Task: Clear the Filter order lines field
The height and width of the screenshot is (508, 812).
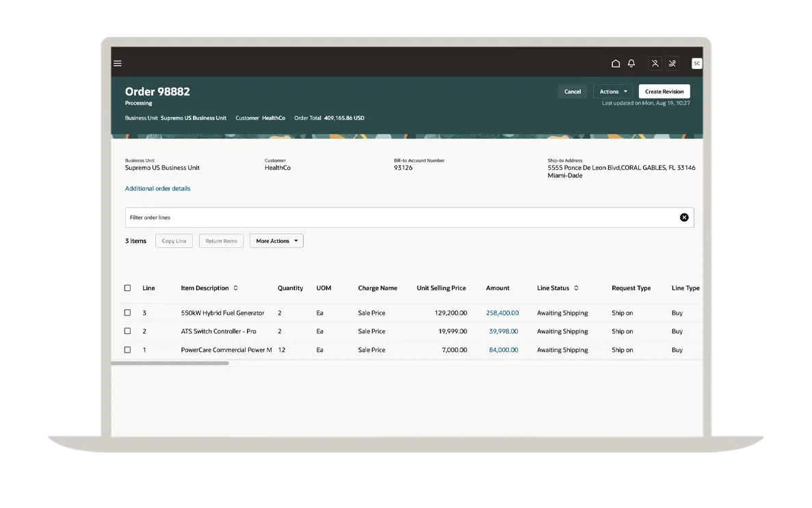Action: [684, 218]
